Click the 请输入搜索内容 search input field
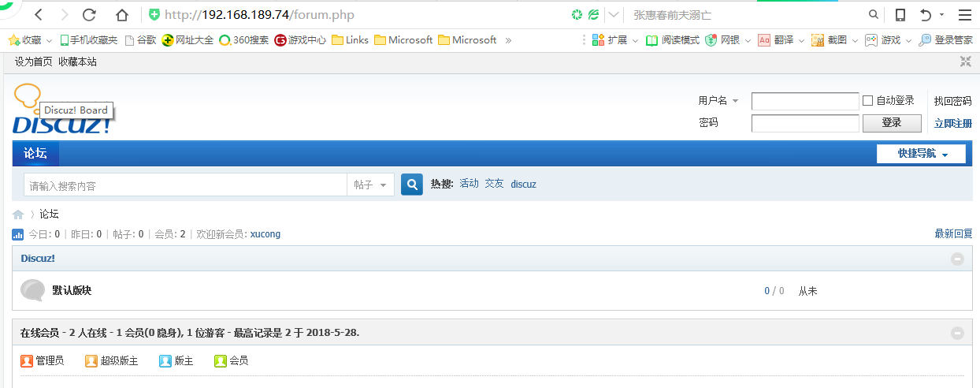The width and height of the screenshot is (980, 388). click(185, 185)
